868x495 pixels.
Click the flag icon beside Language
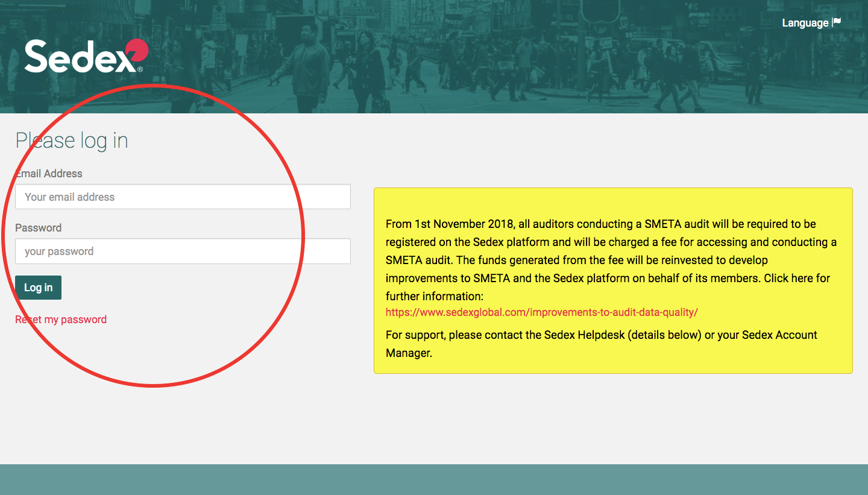click(x=837, y=22)
